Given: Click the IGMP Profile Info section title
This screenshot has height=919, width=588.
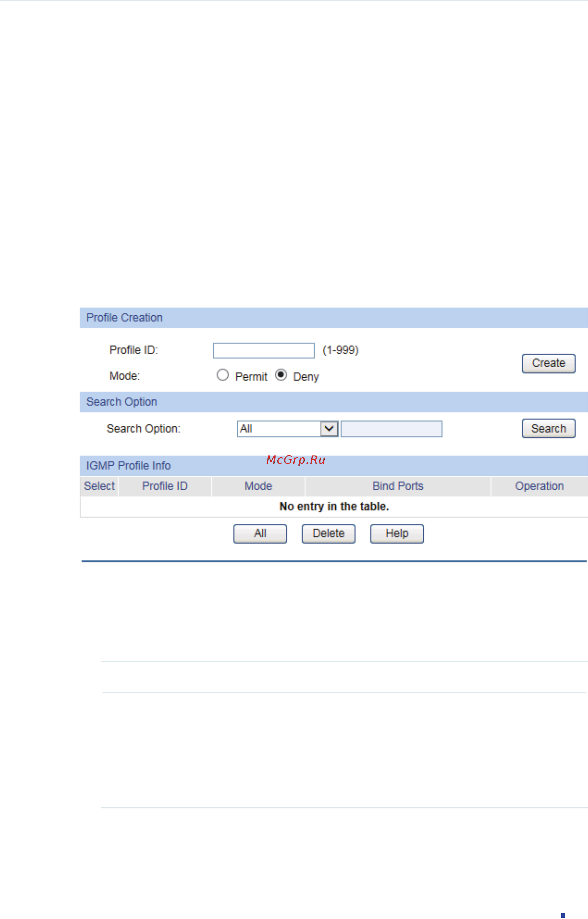Looking at the screenshot, I should tap(128, 465).
